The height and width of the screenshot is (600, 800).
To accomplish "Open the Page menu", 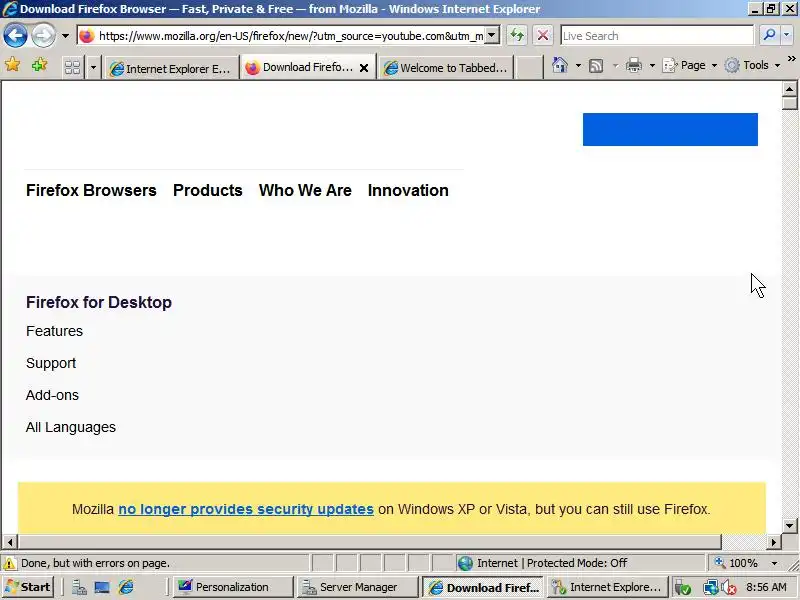I will click(689, 65).
